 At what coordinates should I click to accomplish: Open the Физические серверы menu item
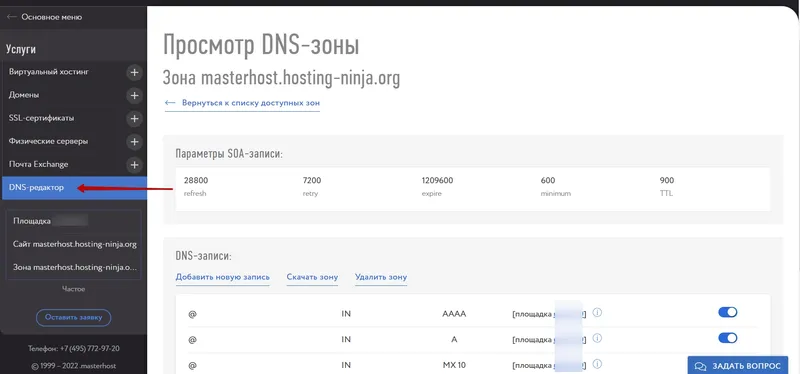pyautogui.click(x=48, y=141)
